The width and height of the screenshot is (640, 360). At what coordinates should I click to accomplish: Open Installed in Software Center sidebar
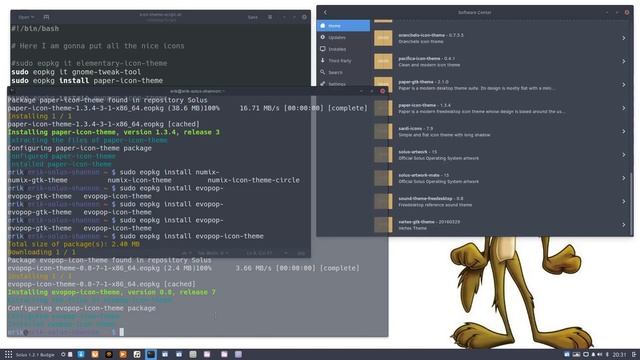tap(344, 49)
